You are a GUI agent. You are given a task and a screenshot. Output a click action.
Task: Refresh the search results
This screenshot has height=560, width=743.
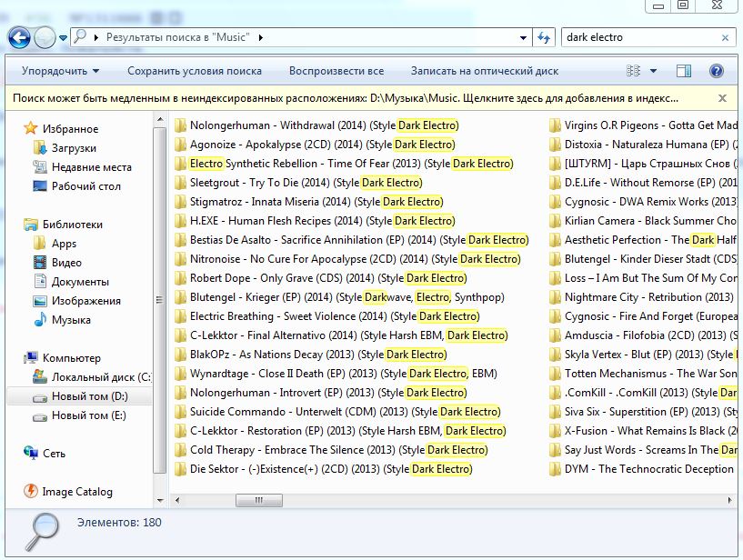pyautogui.click(x=544, y=37)
